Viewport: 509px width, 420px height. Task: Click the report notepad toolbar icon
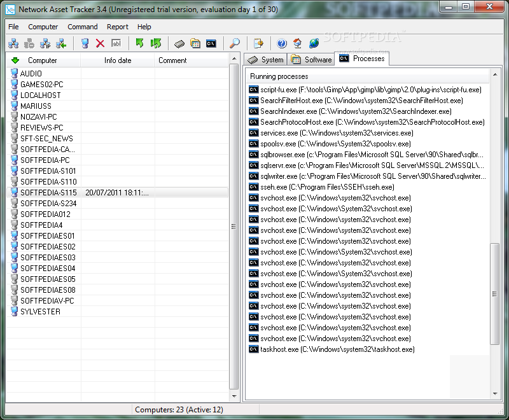[258, 43]
